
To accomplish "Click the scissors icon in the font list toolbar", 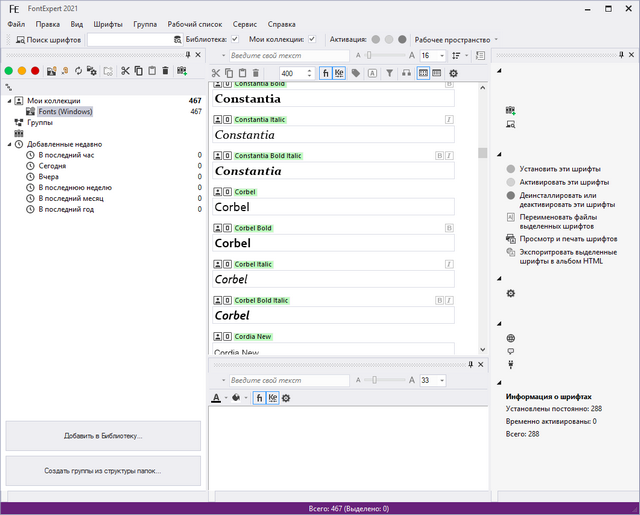I will (215, 73).
